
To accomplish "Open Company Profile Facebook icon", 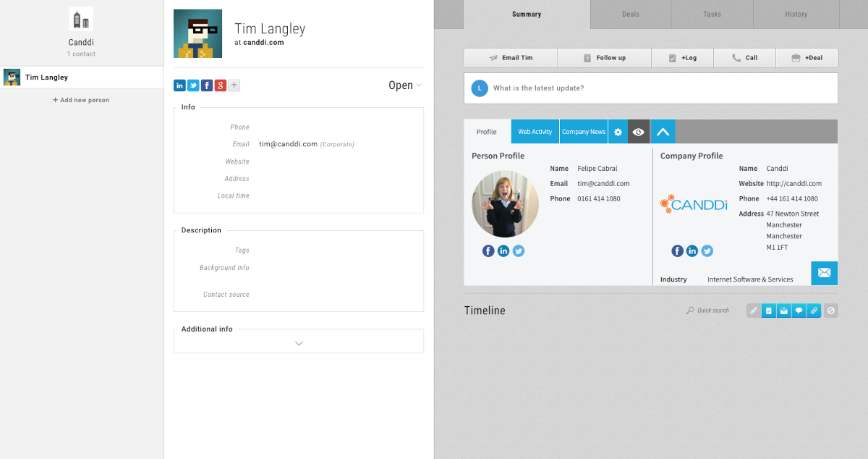I will tap(677, 251).
